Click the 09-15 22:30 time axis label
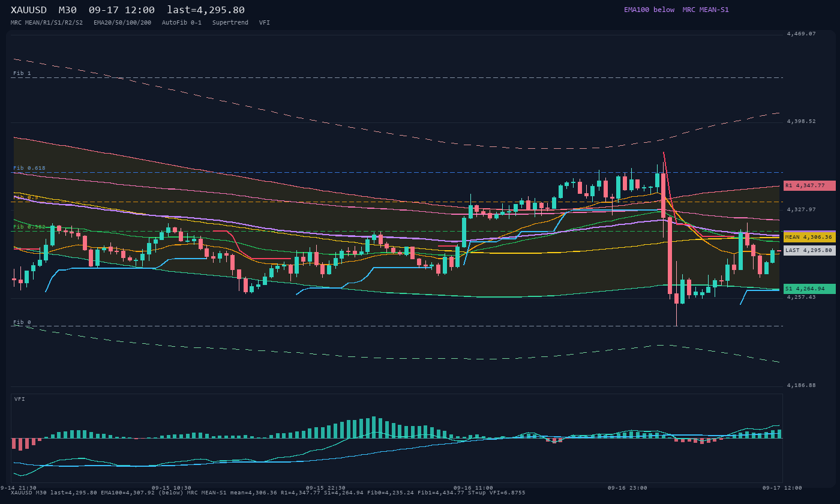The height and width of the screenshot is (504, 840). click(326, 488)
